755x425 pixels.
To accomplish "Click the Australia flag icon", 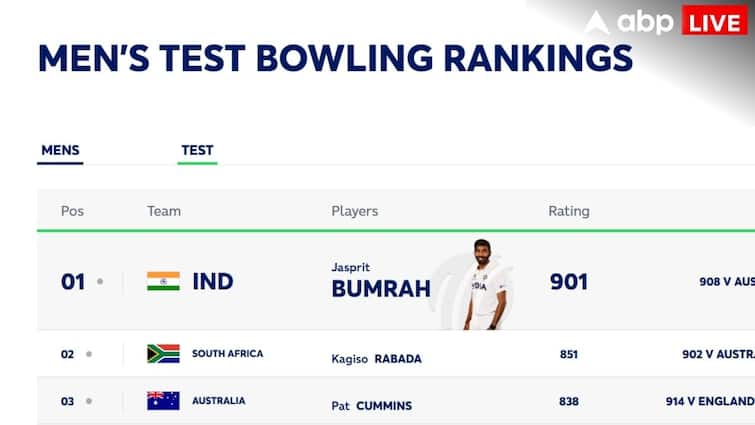I will [163, 401].
